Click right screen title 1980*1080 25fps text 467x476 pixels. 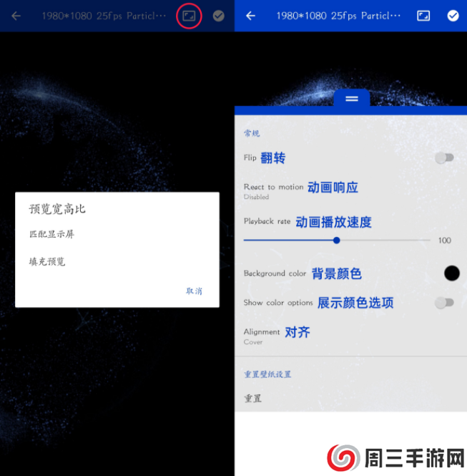point(338,16)
